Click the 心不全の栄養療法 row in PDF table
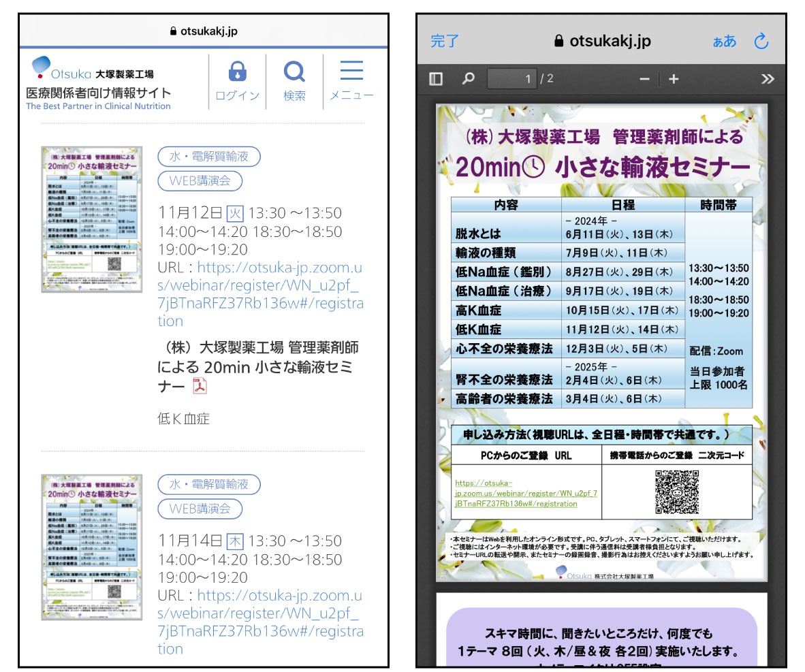The height and width of the screenshot is (672, 805). click(x=568, y=349)
